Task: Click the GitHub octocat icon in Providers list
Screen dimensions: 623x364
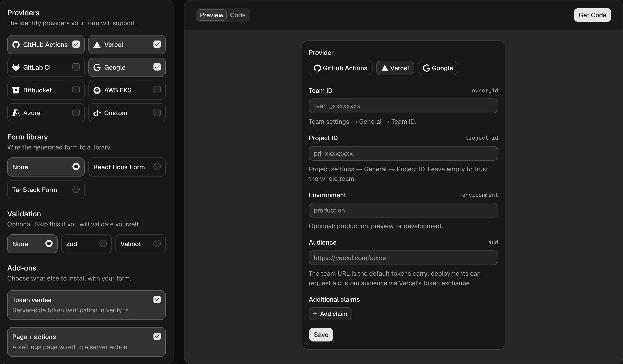Action: pyautogui.click(x=16, y=45)
